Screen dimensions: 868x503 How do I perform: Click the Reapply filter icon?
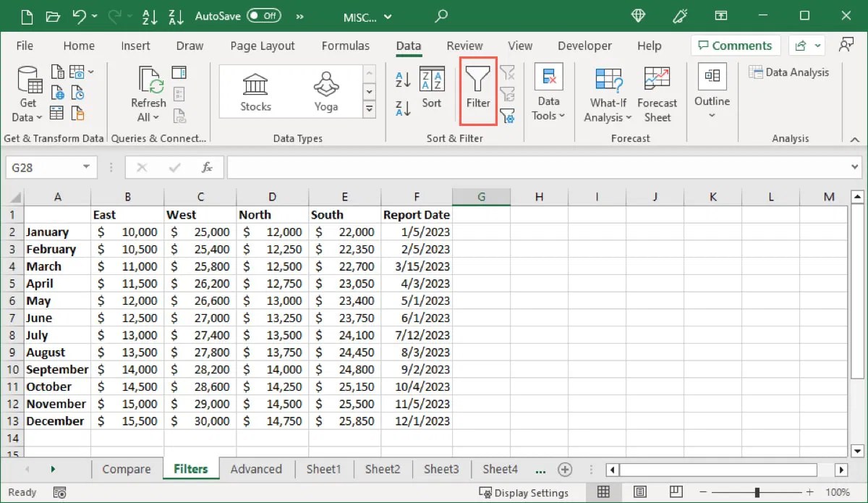coord(508,94)
